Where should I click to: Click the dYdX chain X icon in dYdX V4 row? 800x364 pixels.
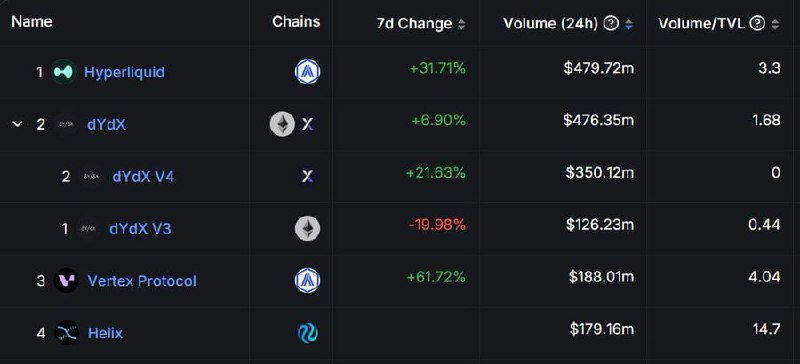(307, 177)
